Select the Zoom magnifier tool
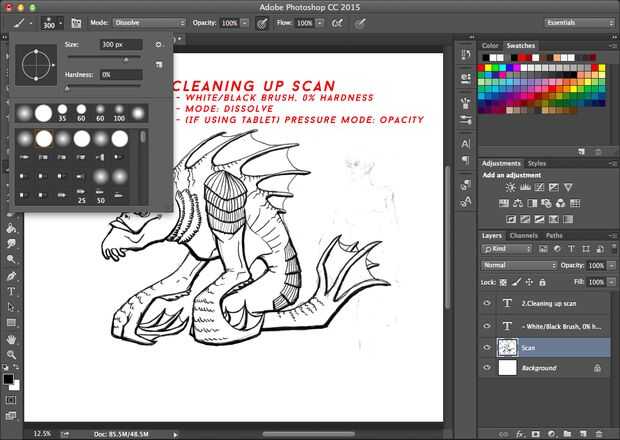Viewport: 620px width, 440px height. tap(11, 354)
